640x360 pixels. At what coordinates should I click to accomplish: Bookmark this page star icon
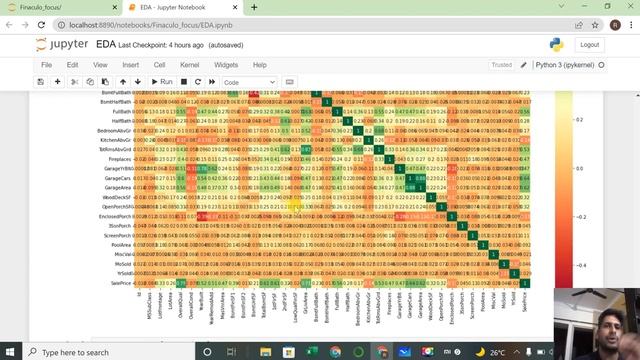point(595,25)
